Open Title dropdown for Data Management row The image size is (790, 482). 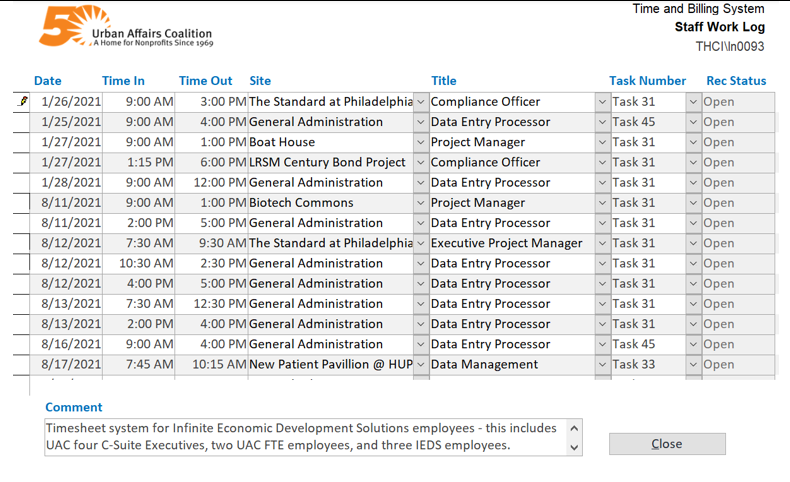click(x=602, y=365)
